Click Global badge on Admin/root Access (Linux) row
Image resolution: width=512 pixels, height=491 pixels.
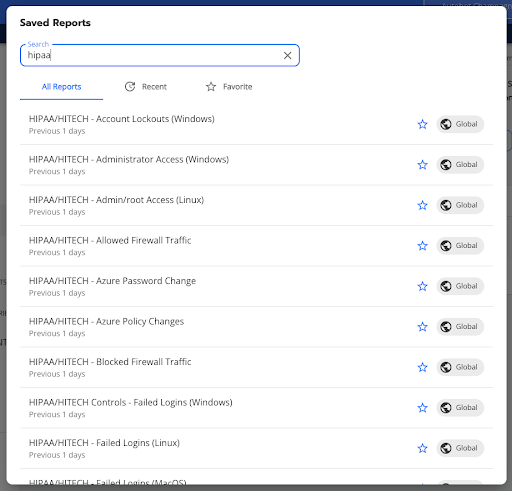[x=460, y=205]
